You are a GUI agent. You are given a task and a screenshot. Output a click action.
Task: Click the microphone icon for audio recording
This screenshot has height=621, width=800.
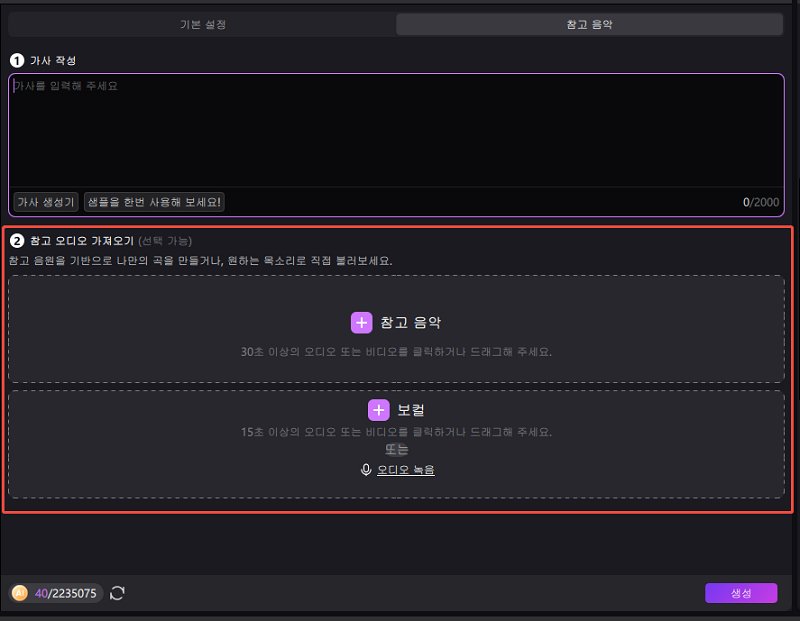click(366, 469)
